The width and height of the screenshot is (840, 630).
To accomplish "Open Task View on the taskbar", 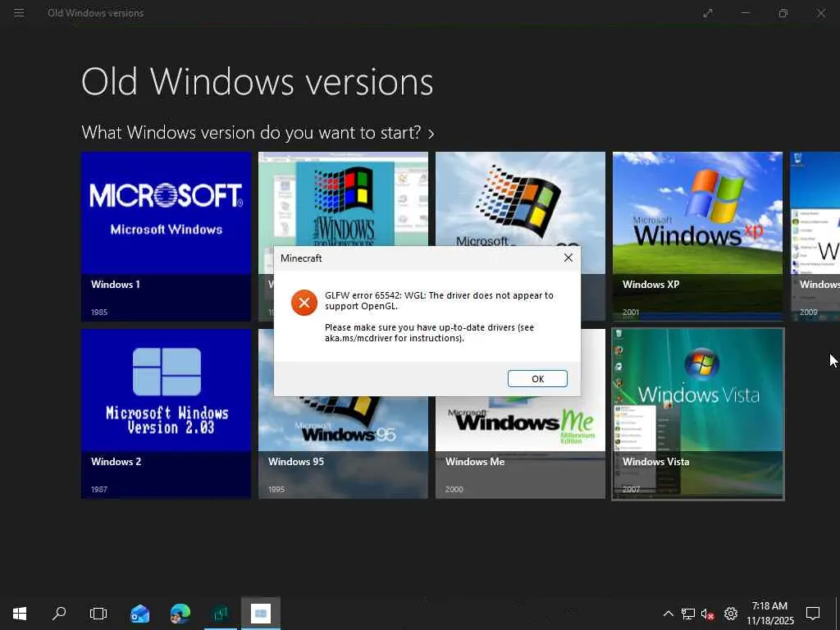I will coord(98,614).
